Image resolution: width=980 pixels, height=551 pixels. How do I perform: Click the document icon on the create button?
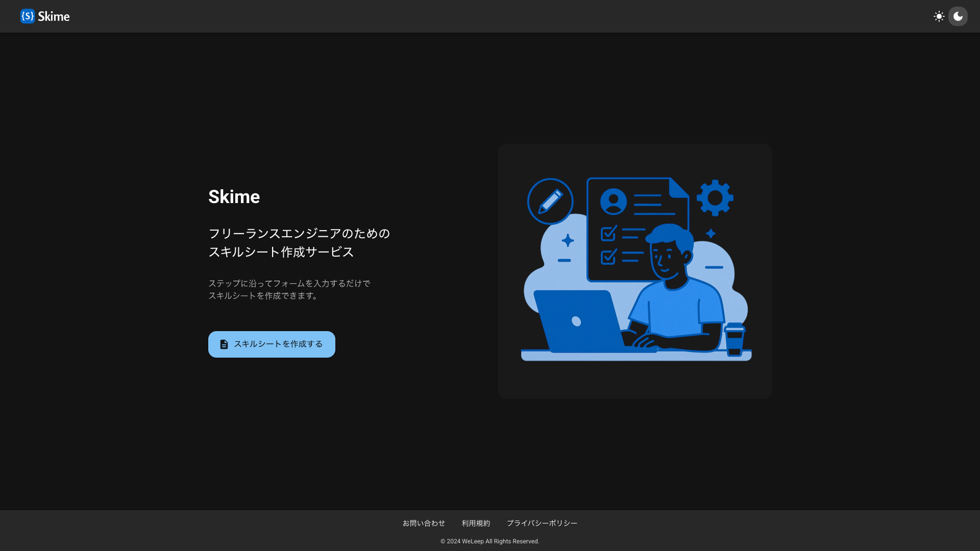(224, 344)
